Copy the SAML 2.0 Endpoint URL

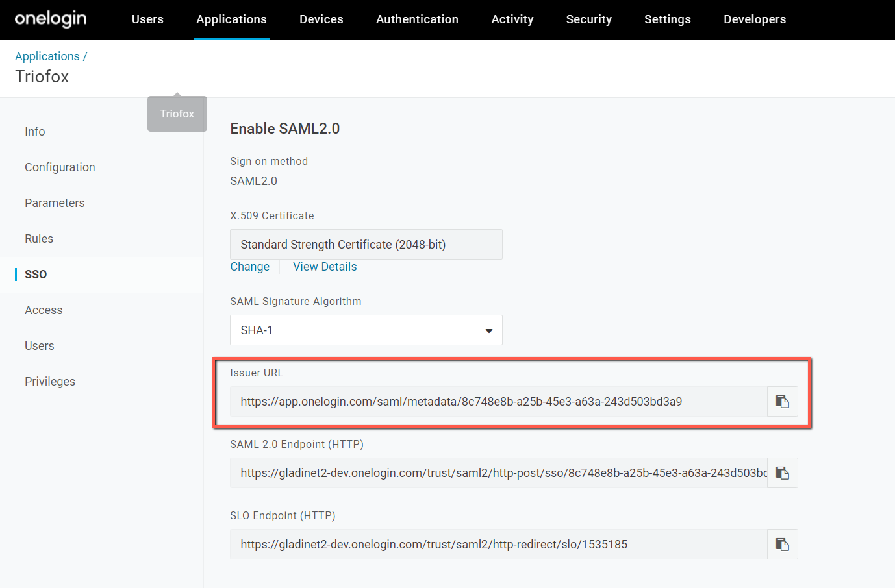[x=783, y=473]
